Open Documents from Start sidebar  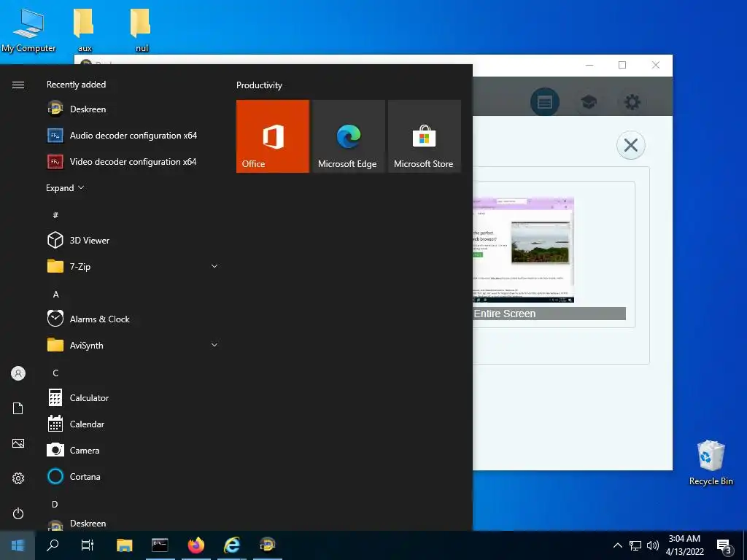[18, 408]
